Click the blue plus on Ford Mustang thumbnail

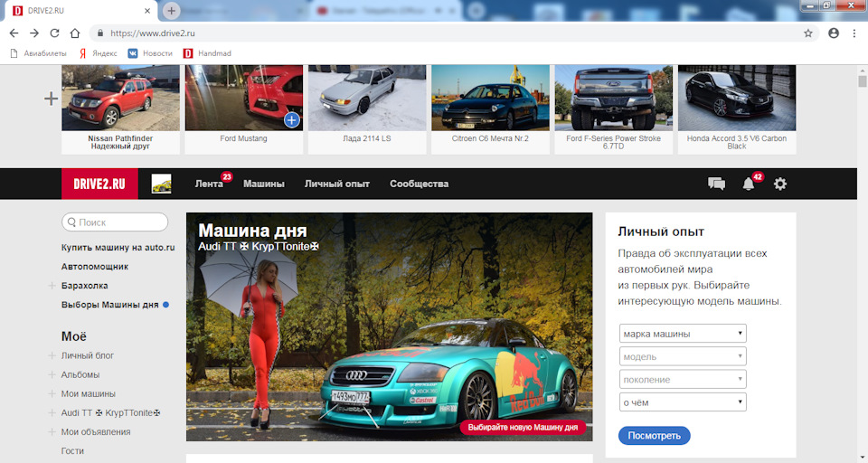pyautogui.click(x=292, y=120)
